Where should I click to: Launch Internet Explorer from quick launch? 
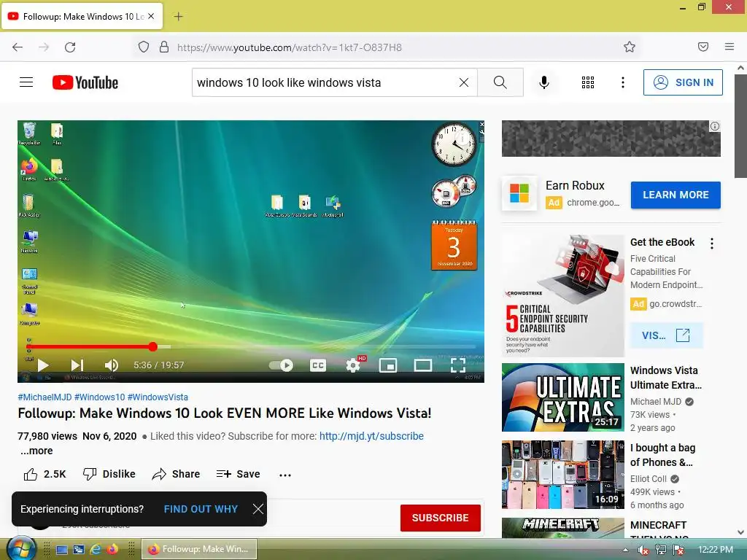pos(96,550)
